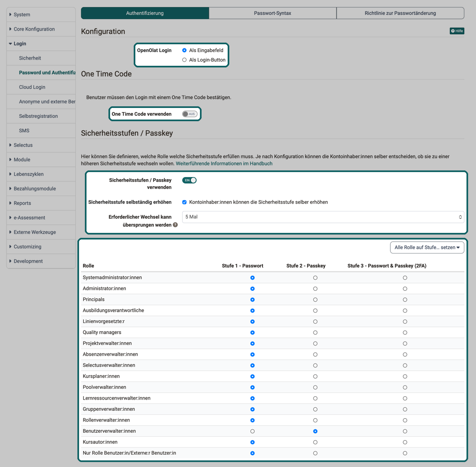Expand the Module section
The image size is (476, 467).
point(41,160)
